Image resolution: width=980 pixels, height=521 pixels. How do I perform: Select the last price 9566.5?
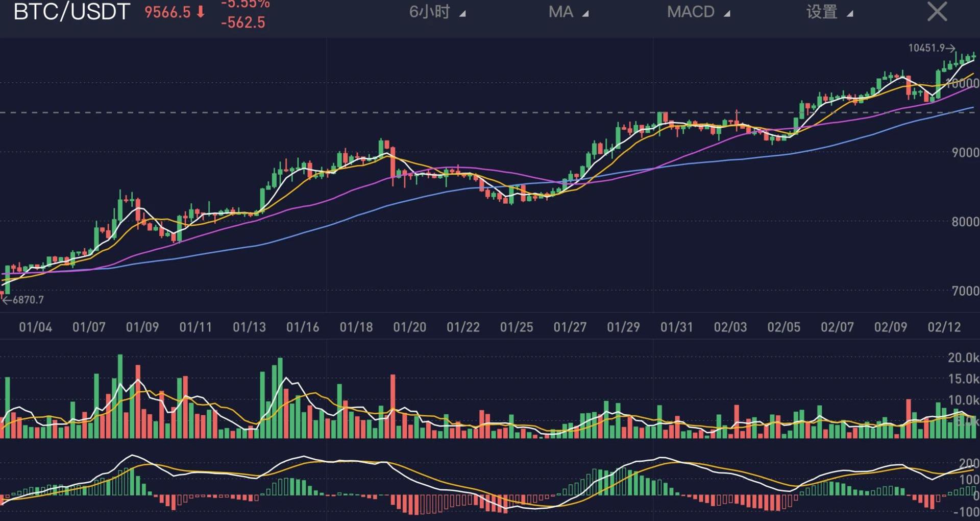[x=167, y=12]
